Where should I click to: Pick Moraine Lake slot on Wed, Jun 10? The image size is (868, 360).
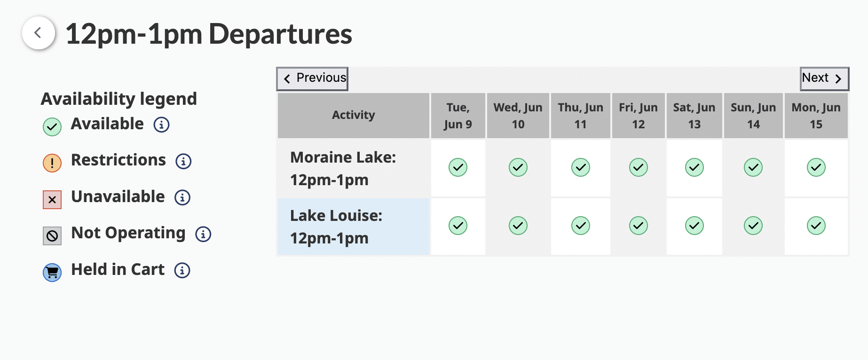tap(518, 167)
